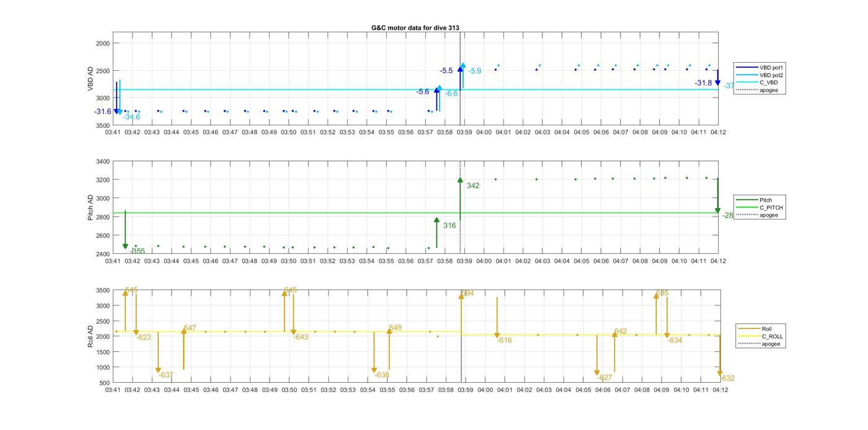
Task: Click the "-6.6" VBD data label
Action: click(451, 94)
